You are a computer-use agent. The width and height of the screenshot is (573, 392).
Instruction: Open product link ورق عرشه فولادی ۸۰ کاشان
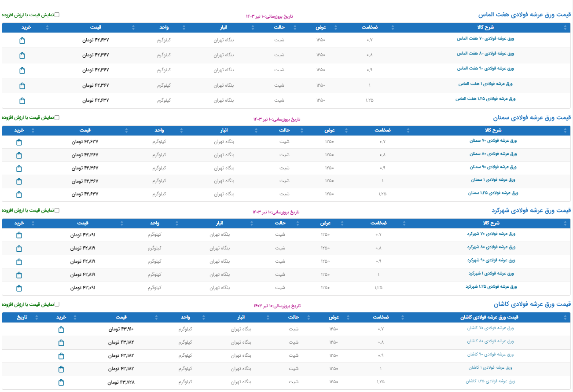(x=490, y=341)
